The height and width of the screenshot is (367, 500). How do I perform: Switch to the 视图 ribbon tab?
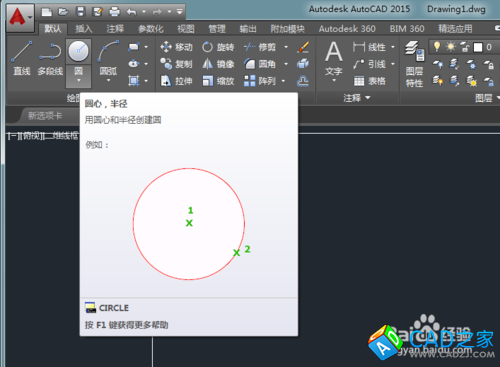tap(186, 29)
